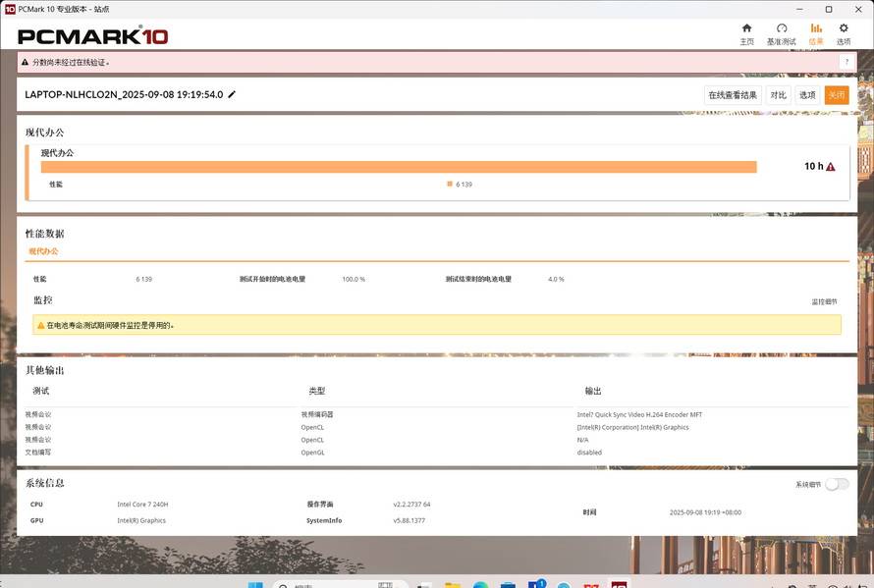Select the 现代办公 tab under 性能数据
Screen dimensions: 874x588
pyautogui.click(x=43, y=251)
